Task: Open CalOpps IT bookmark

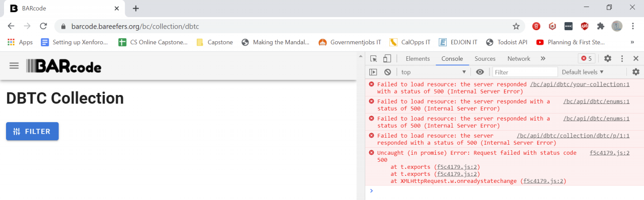Action: [x=410, y=42]
